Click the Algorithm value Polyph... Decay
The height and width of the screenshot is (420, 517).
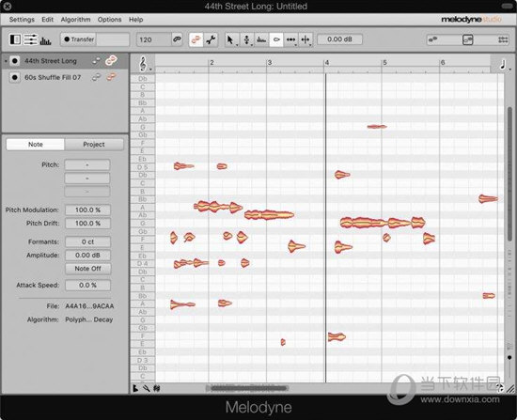tap(89, 319)
